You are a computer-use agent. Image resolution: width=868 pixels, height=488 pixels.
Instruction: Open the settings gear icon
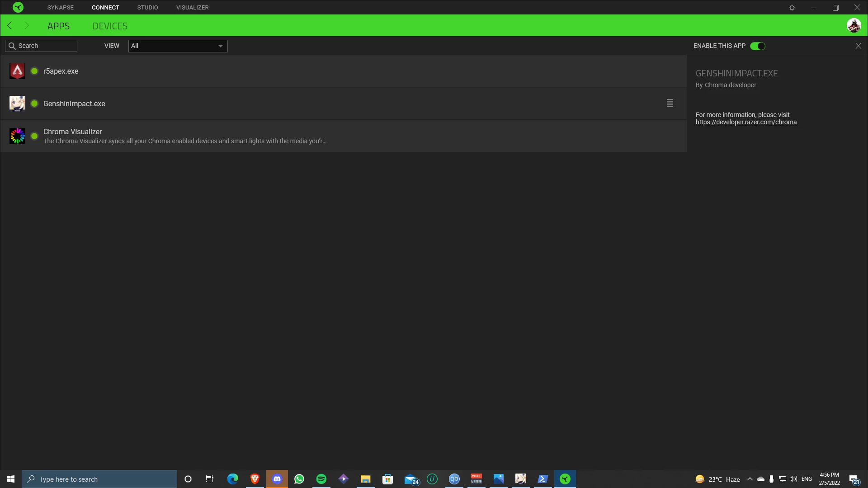tap(792, 8)
